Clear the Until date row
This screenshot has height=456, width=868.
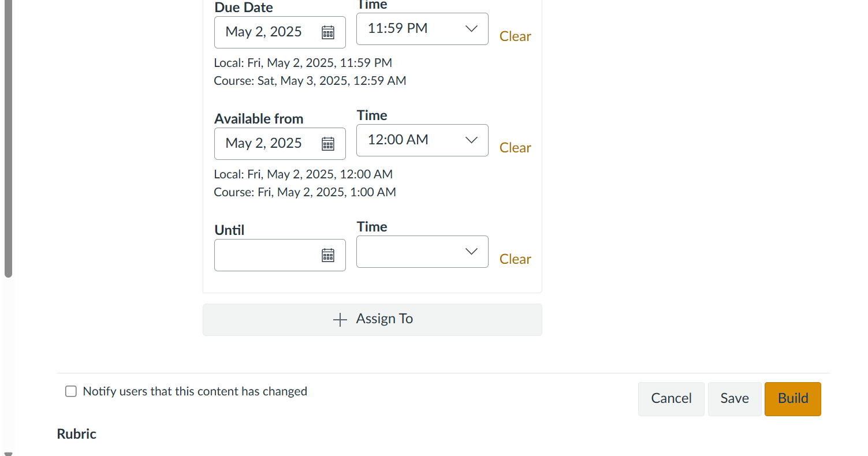[x=515, y=259]
